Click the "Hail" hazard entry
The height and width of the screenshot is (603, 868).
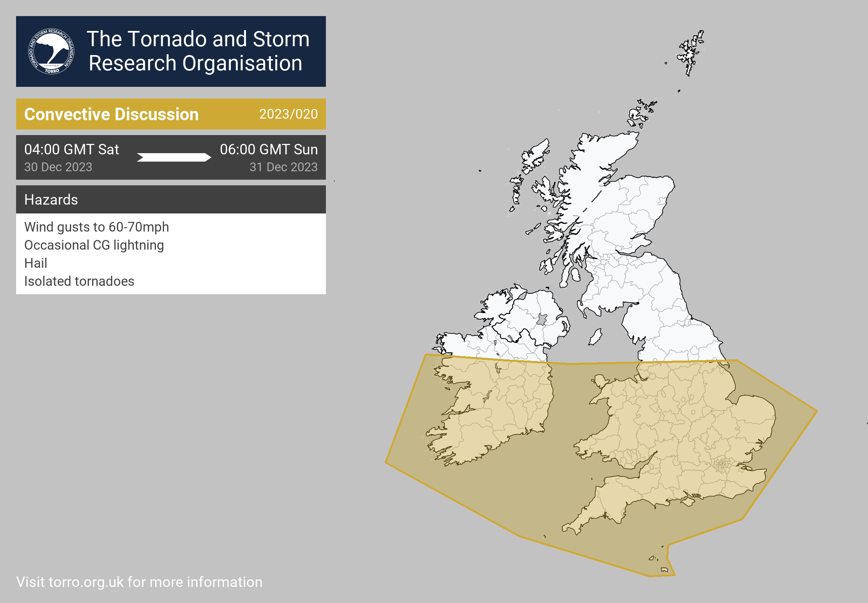tap(36, 263)
